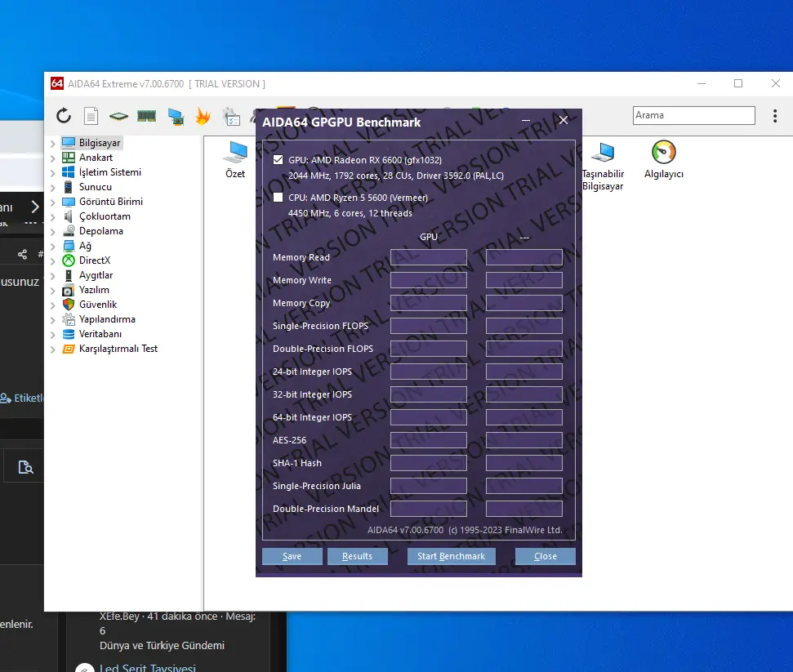Viewport: 793px width, 672px height.
Task: Select Görüntü Birimi in the tree
Action: (x=111, y=201)
